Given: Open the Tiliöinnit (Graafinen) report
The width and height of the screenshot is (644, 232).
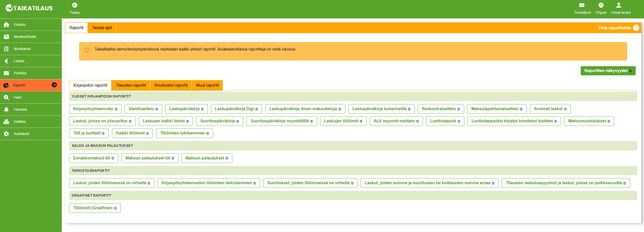Looking at the screenshot, I should click(95, 208).
